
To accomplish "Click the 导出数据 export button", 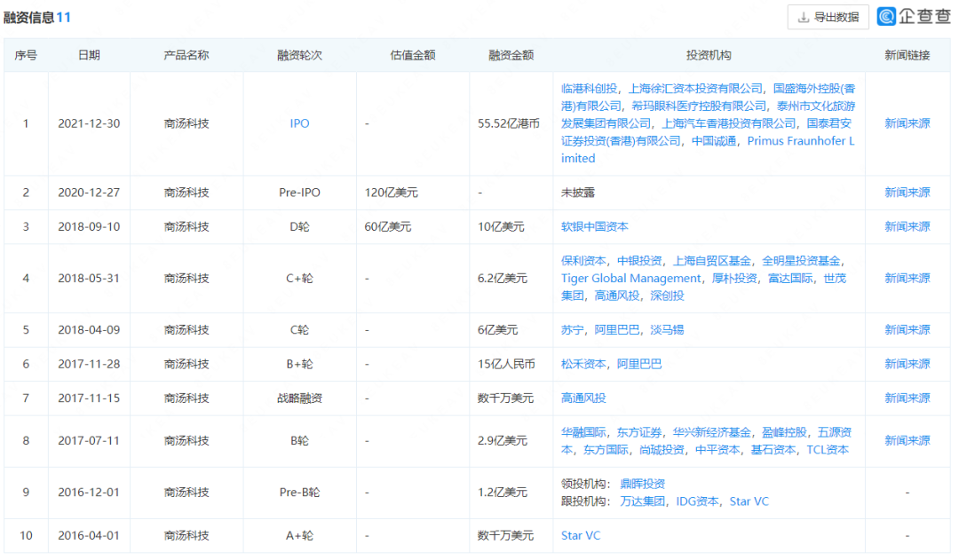I will (x=828, y=17).
